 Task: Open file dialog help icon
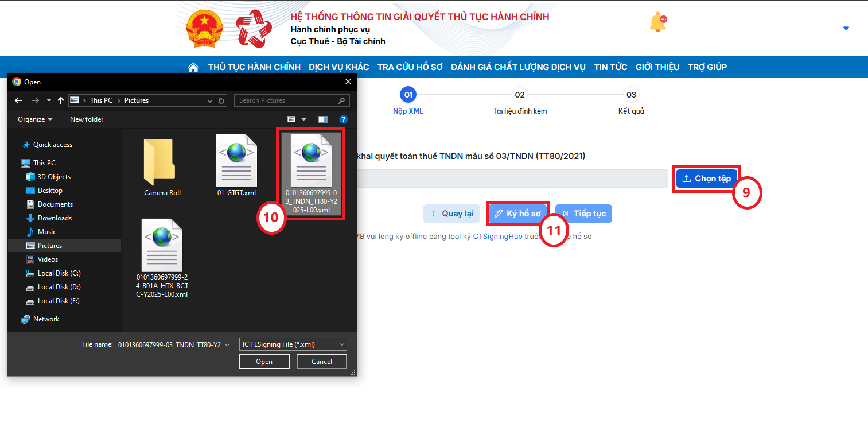tap(344, 119)
